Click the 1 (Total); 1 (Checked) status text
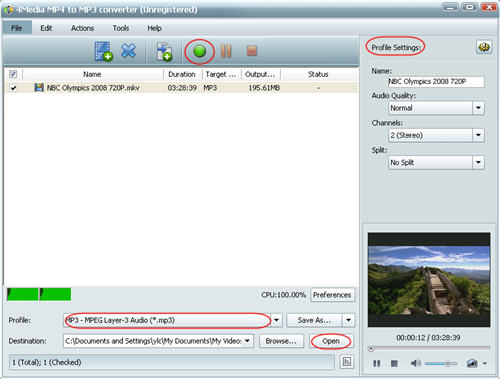Screen dimensions: 500x379 [x=47, y=362]
